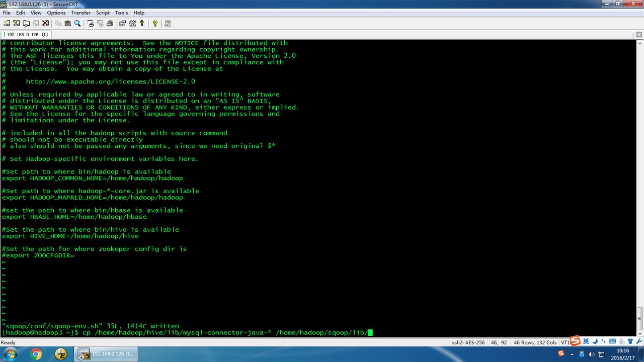Toggle Sogou half-moon width mode
This screenshot has height=362, width=644.
click(x=595, y=341)
